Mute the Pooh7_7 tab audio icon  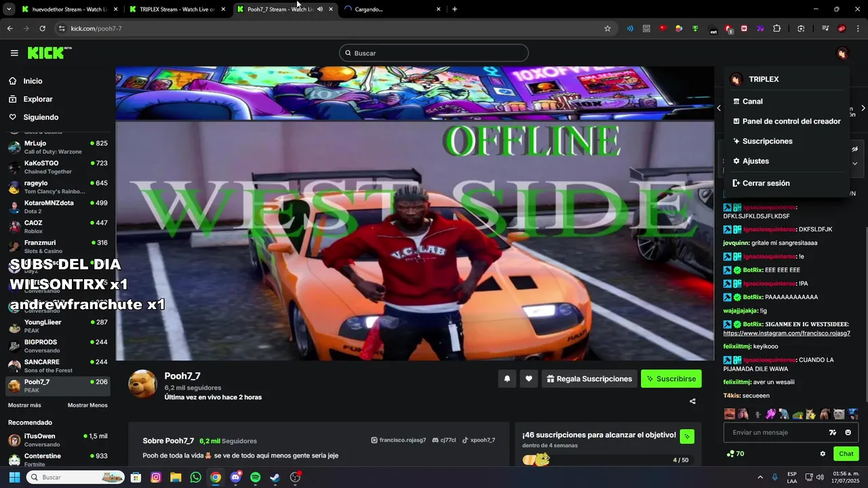(x=320, y=9)
